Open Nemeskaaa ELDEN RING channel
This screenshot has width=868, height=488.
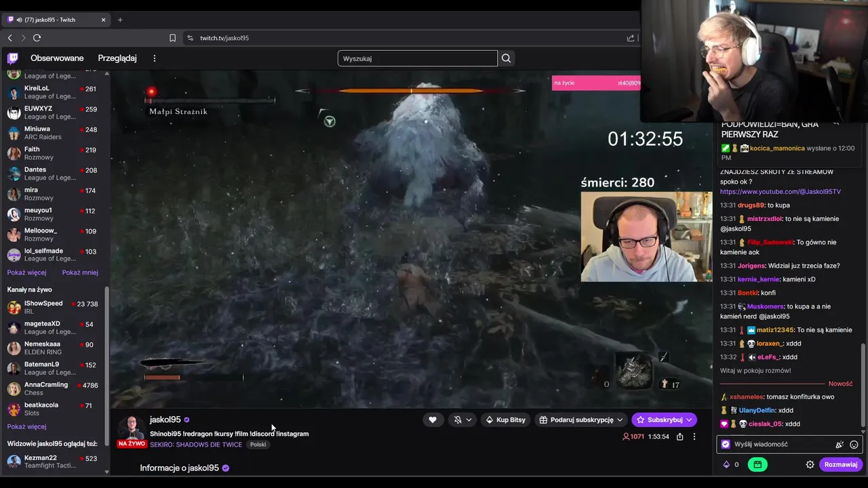[53, 348]
